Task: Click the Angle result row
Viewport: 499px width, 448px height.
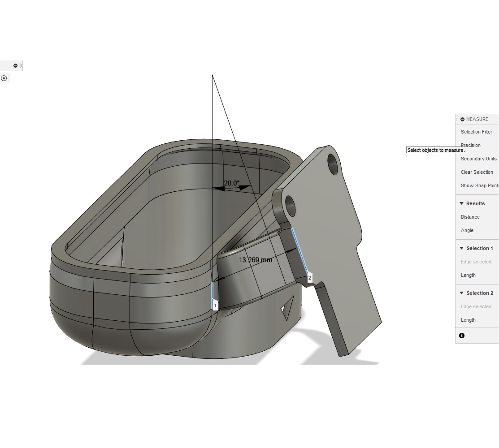Action: pyautogui.click(x=467, y=230)
